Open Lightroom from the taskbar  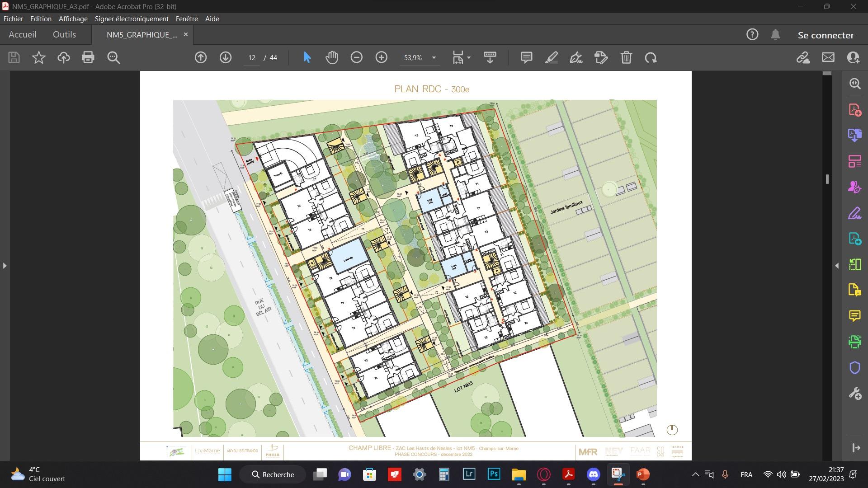tap(469, 474)
